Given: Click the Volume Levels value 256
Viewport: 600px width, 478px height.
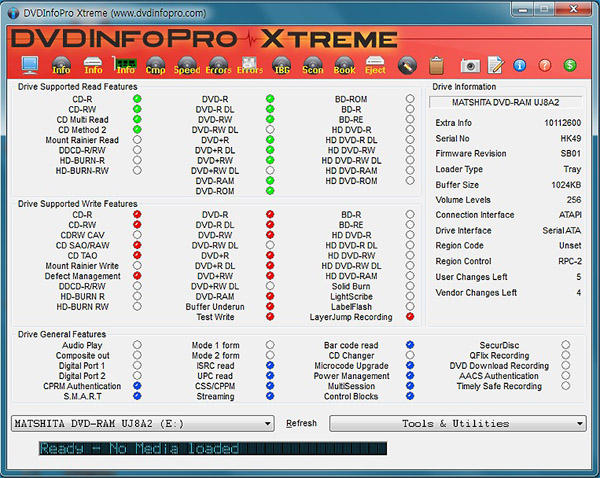Looking at the screenshot, I should click(574, 200).
